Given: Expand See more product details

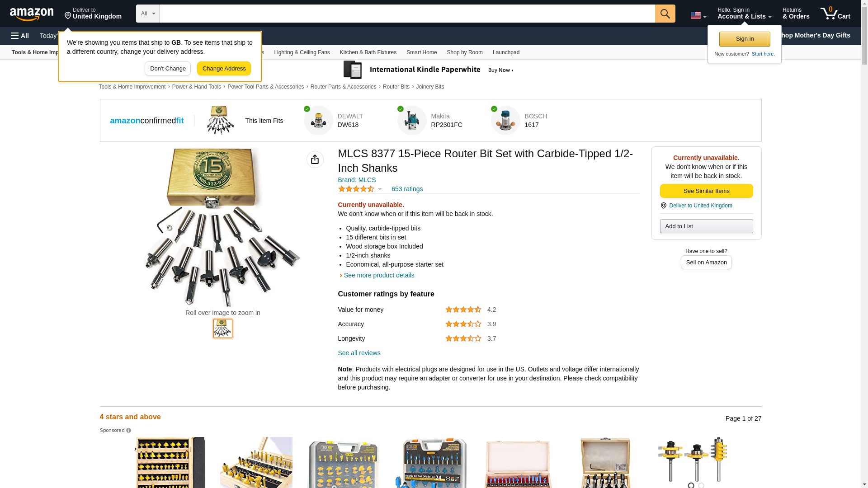Looking at the screenshot, I should [379, 275].
